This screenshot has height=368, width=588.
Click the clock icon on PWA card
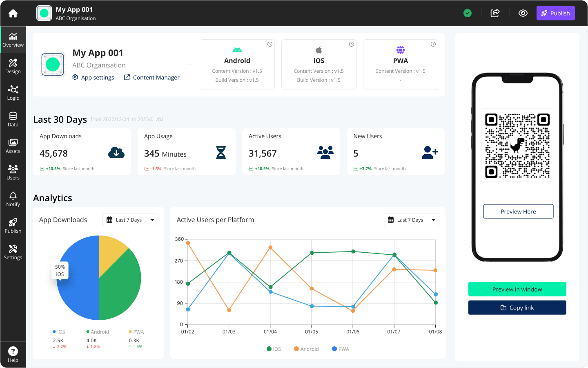pos(433,44)
